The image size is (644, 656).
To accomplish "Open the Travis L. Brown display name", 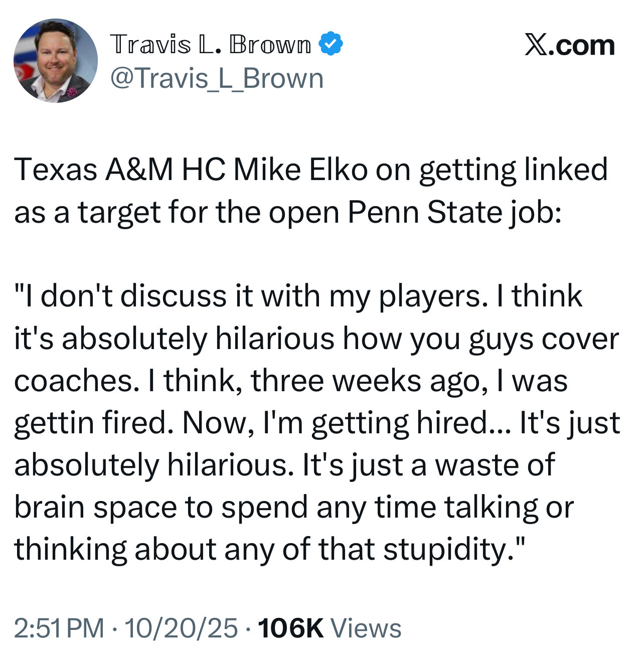I will point(210,44).
